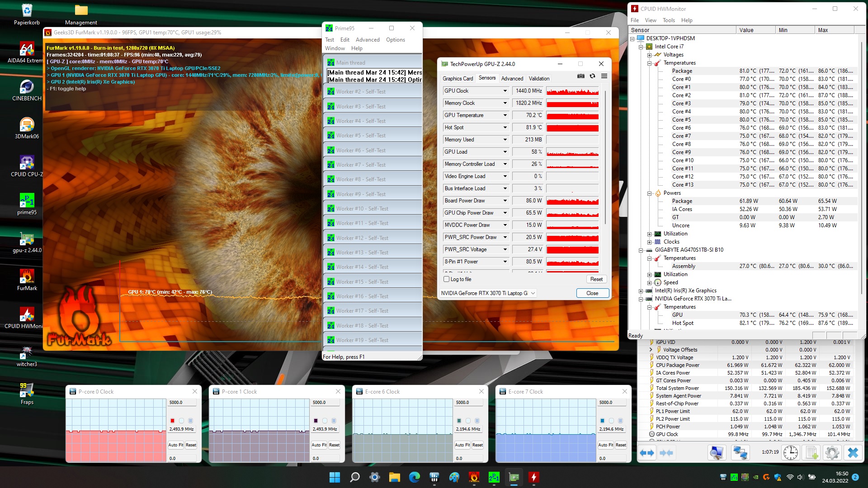Screen dimensions: 868x488
Task: Click the GPU-Z refresh sensors icon
Action: [x=592, y=76]
